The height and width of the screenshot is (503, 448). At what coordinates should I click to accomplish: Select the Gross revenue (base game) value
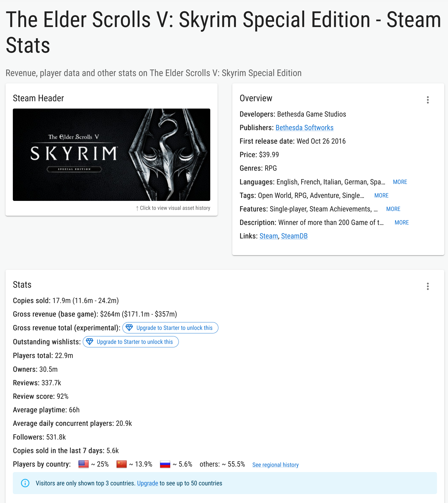tap(138, 314)
